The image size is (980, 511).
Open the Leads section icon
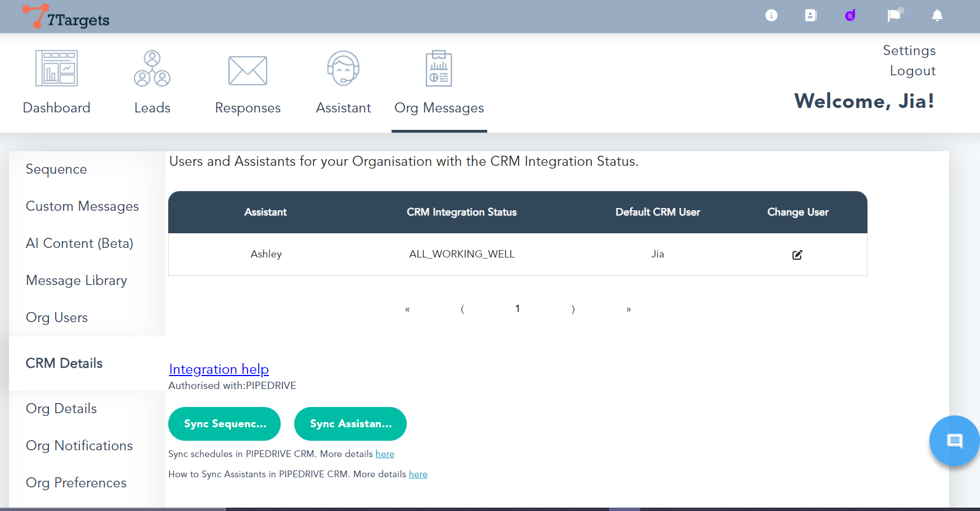click(152, 69)
